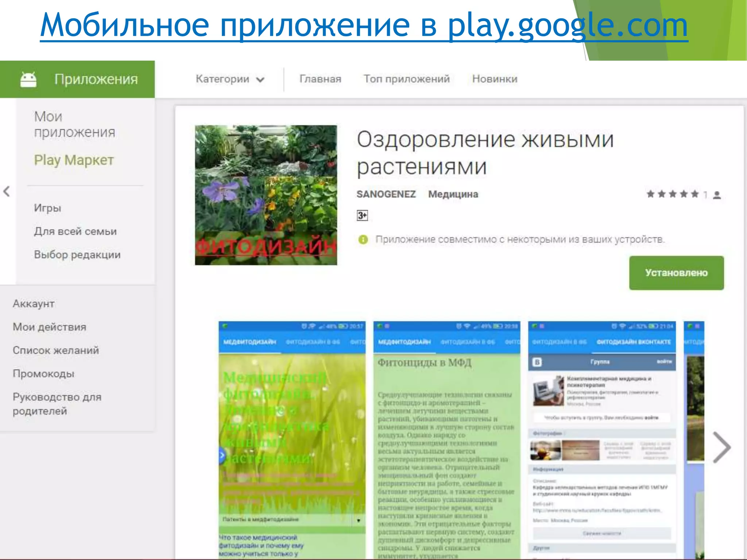The width and height of the screenshot is (747, 560).
Task: Open the Игры sidebar item
Action: (x=47, y=208)
